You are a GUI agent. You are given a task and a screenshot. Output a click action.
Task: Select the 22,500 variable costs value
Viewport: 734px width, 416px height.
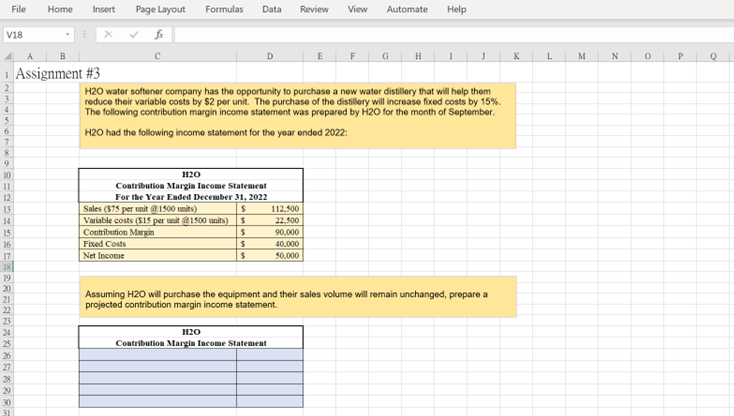tap(270, 220)
